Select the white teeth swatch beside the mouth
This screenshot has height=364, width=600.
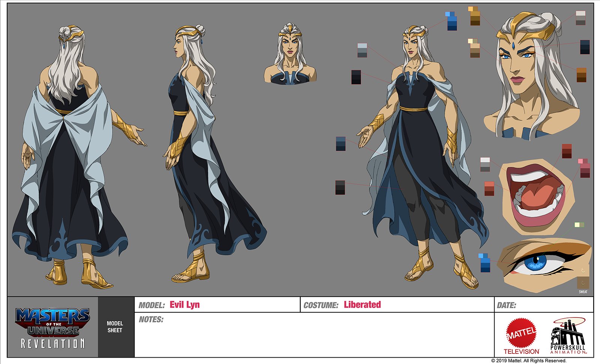(x=485, y=165)
